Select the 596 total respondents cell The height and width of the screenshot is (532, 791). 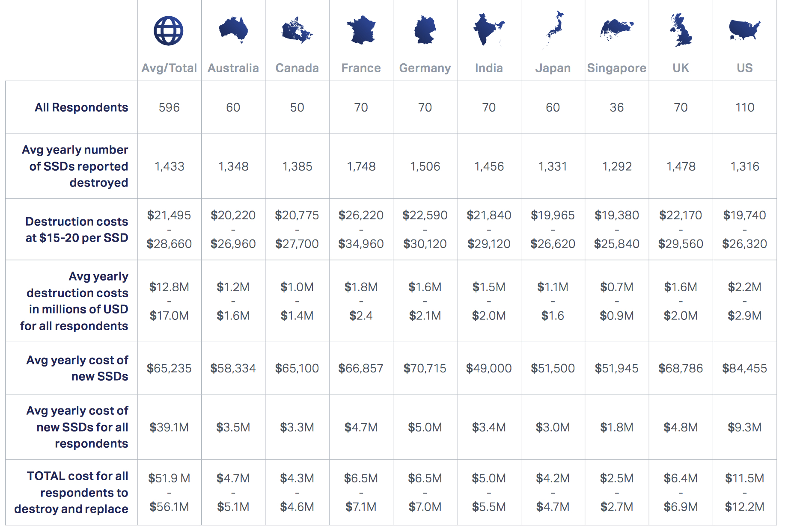[x=169, y=107]
